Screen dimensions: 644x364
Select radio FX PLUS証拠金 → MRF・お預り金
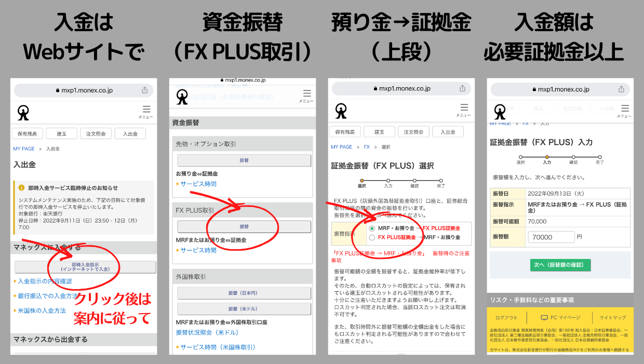point(372,238)
